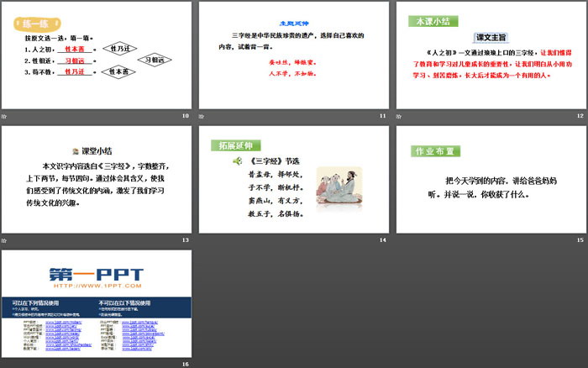
Task: Click the 习相远 diamond shape on slide 10
Action: pos(155,60)
